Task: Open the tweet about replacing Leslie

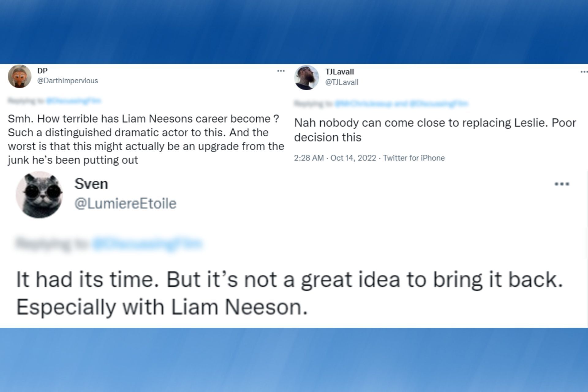Action: click(x=435, y=130)
